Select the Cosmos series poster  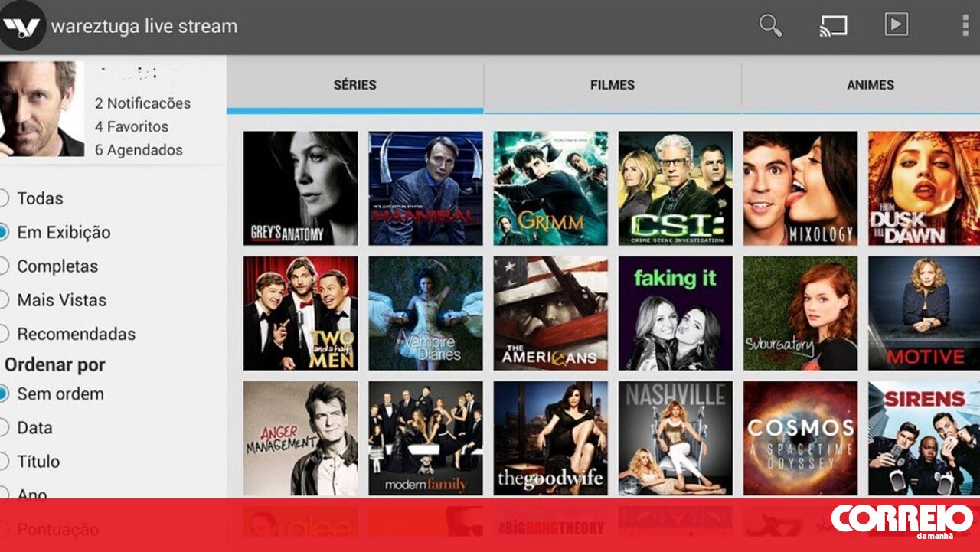click(x=800, y=438)
